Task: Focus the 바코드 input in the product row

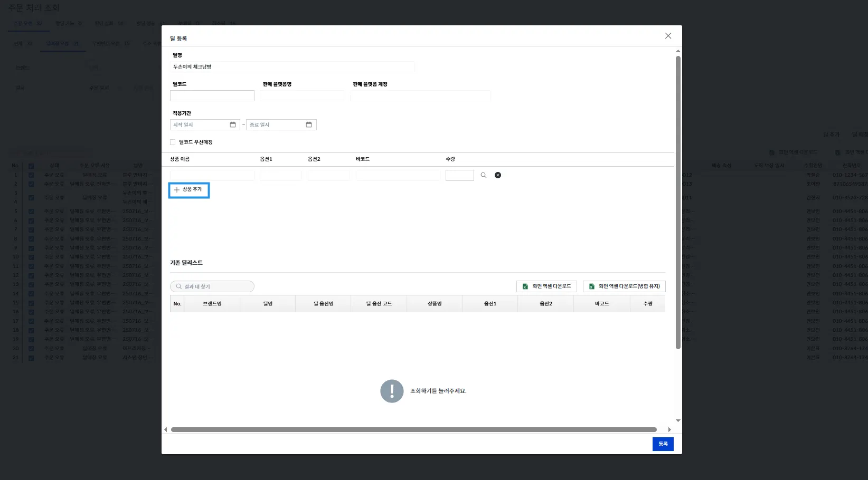Action: (398, 176)
